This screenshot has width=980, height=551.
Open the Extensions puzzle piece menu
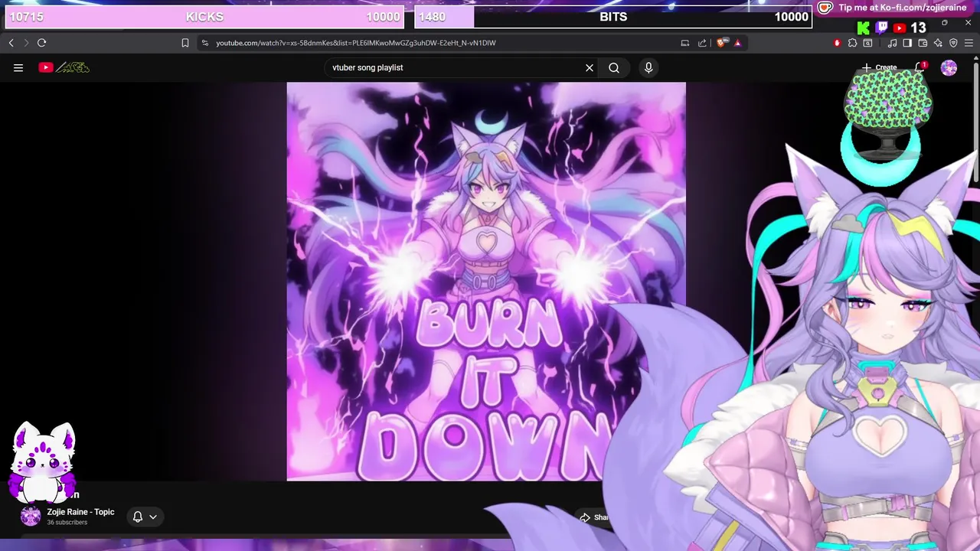click(x=852, y=43)
